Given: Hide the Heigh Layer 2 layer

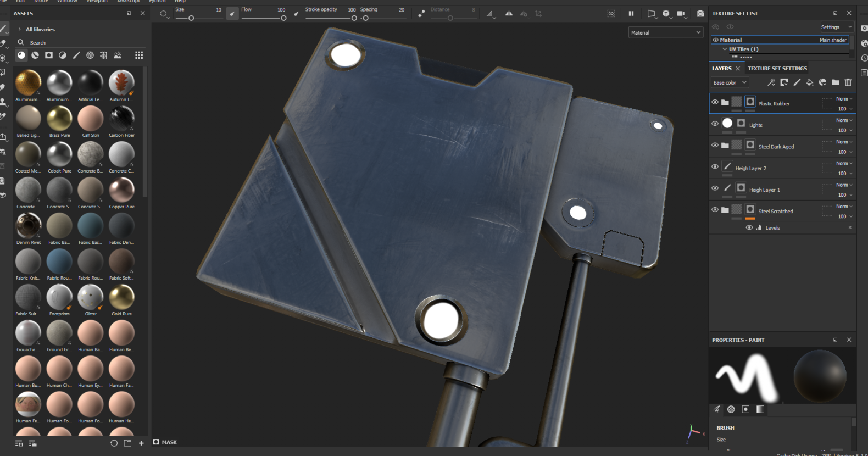Looking at the screenshot, I should [x=715, y=166].
